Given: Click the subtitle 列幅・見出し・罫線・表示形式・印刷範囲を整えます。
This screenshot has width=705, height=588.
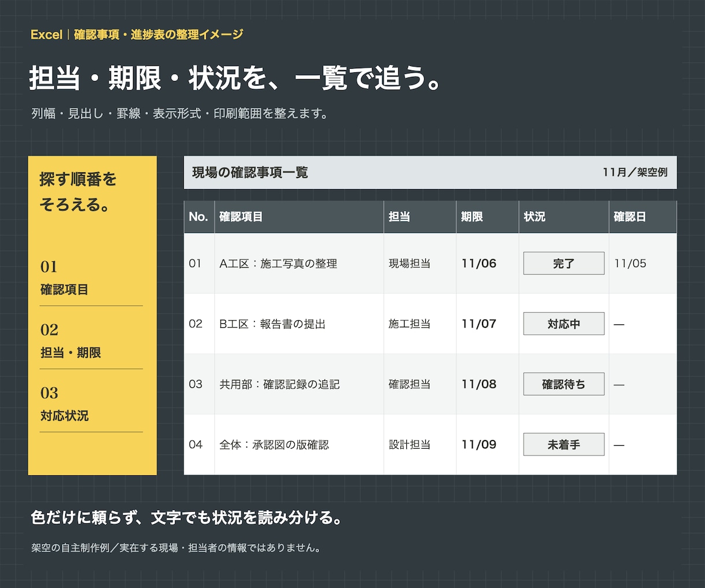Looking at the screenshot, I should [180, 113].
